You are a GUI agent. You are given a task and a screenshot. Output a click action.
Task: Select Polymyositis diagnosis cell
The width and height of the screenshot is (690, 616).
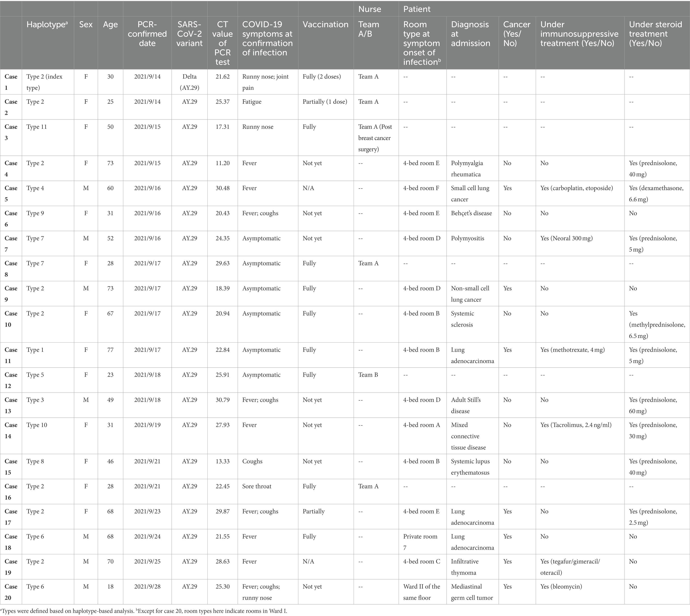(x=467, y=238)
